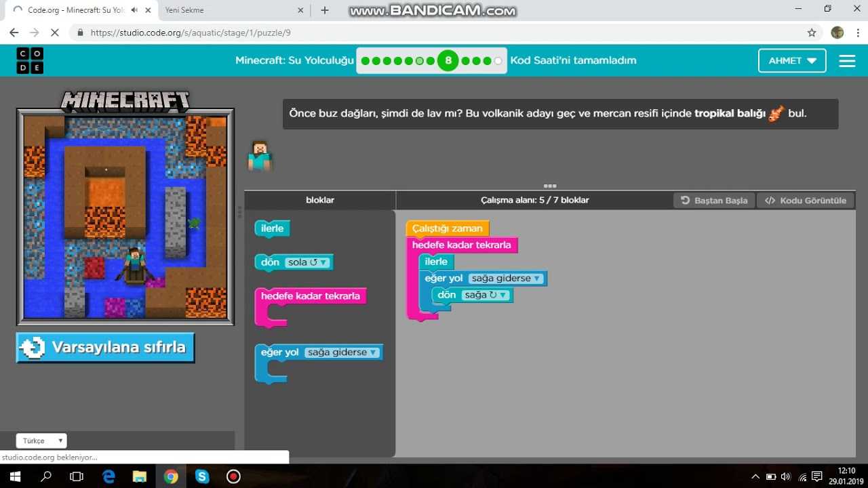Select the ilerle block in the workspace
This screenshot has height=488, width=868.
point(436,262)
